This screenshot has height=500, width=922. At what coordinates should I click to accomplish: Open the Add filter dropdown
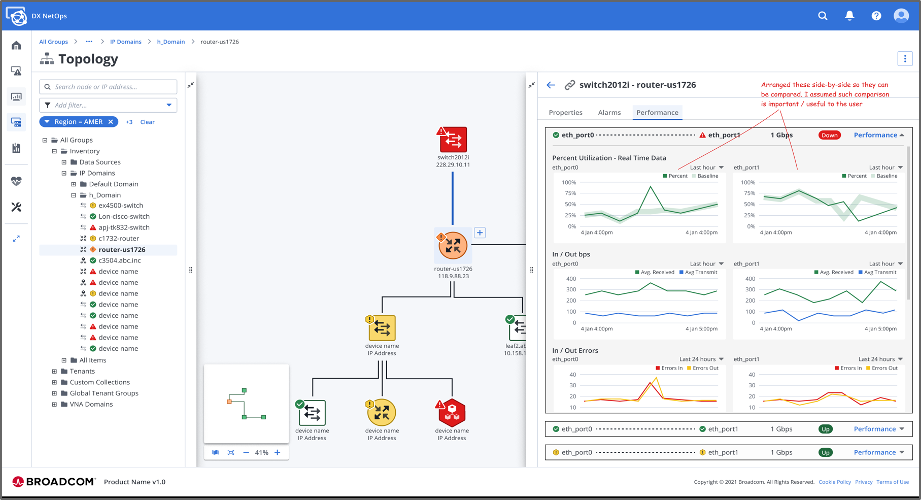(x=108, y=105)
